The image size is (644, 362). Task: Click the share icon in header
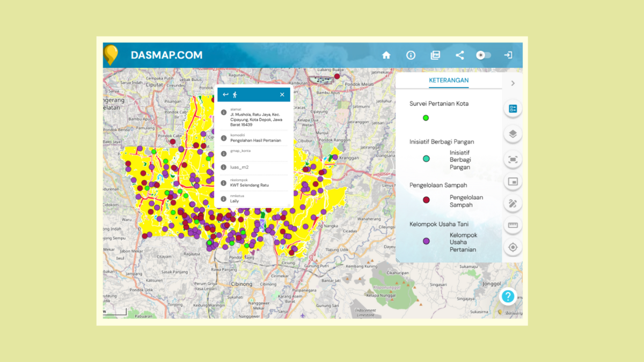click(459, 55)
